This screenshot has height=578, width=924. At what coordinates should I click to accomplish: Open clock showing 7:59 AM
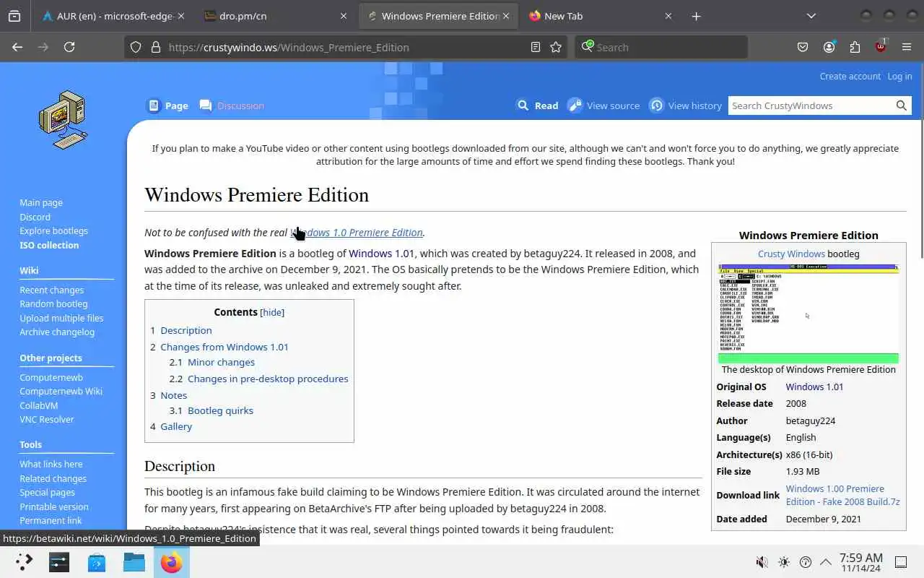tap(861, 562)
